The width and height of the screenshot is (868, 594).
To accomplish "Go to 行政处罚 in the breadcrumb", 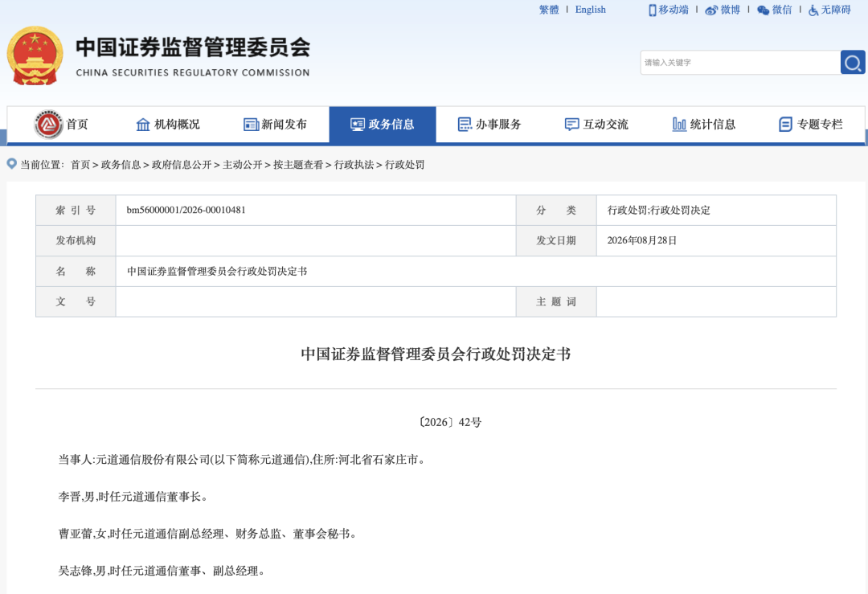I will tap(404, 165).
